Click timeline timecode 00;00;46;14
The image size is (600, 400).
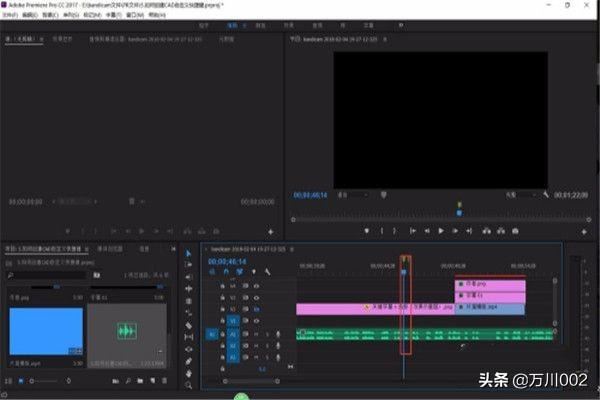point(227,261)
